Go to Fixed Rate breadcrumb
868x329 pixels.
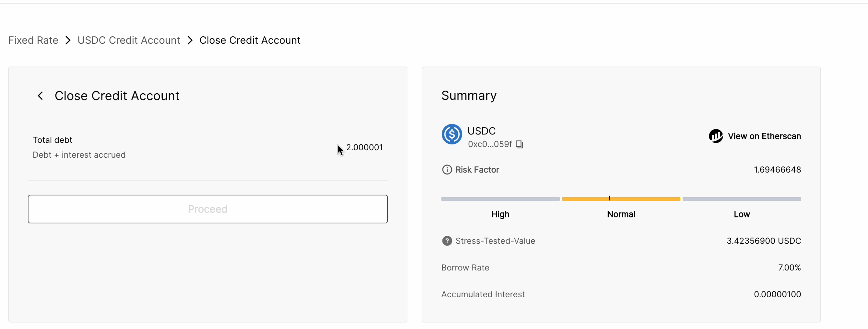pyautogui.click(x=33, y=40)
